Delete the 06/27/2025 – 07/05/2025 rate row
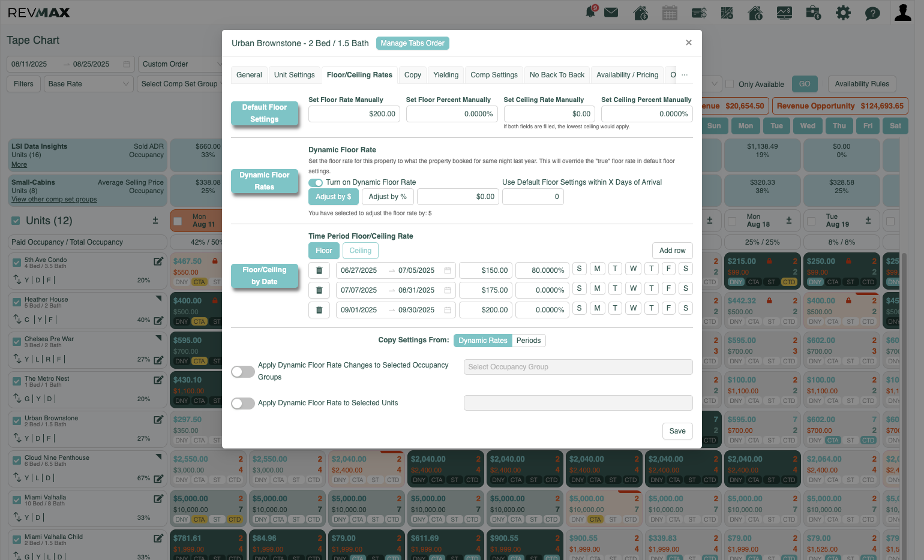This screenshot has height=560, width=924. click(319, 270)
